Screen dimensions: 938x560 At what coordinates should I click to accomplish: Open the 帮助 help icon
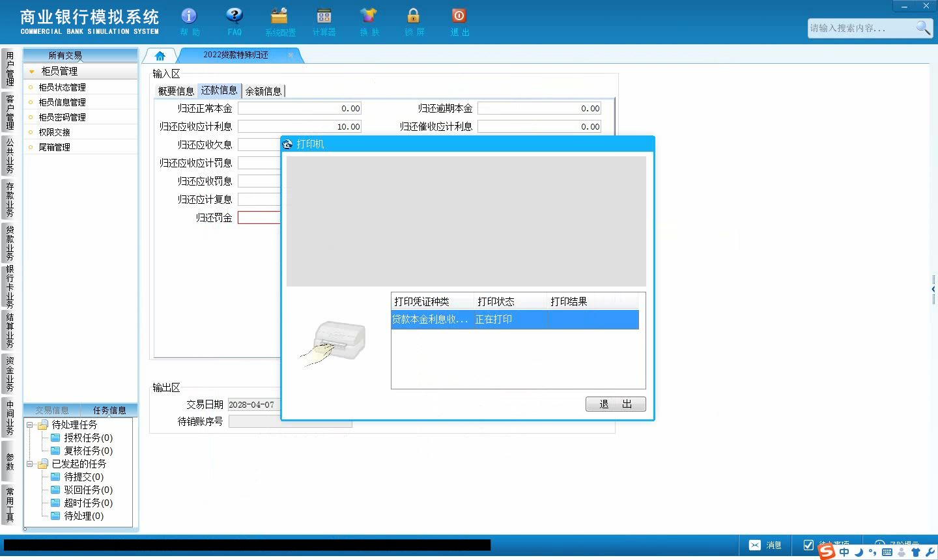point(189,16)
